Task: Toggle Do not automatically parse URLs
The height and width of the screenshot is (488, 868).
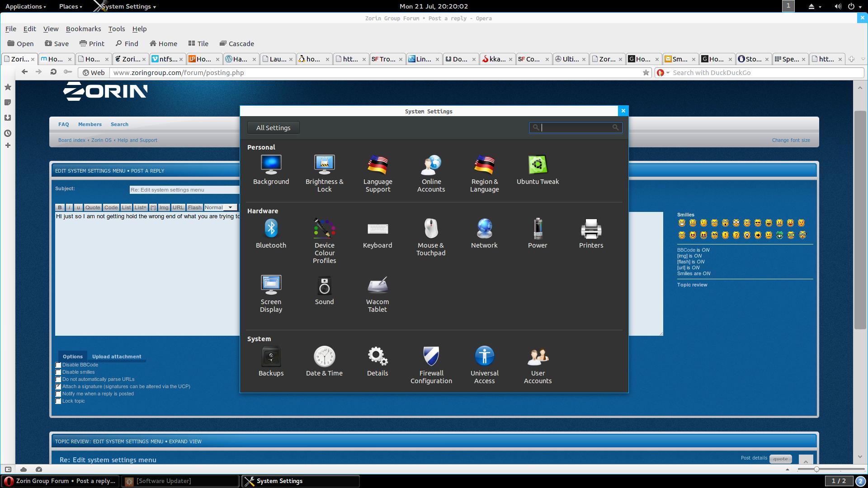Action: tap(58, 380)
